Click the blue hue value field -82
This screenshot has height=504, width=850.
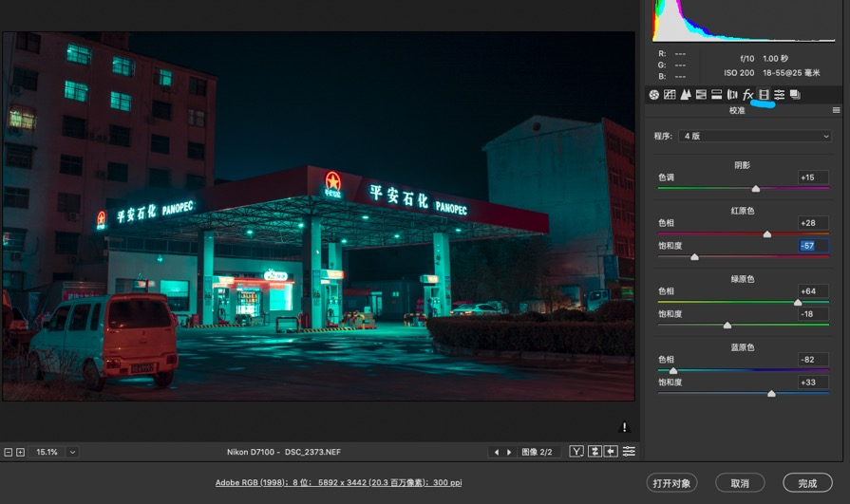point(813,360)
